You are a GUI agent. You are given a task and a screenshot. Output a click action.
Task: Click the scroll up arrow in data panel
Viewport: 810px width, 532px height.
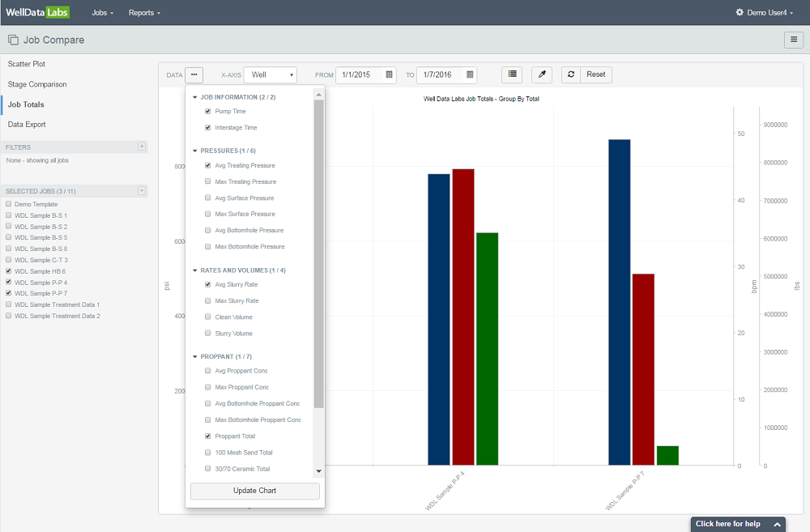(318, 95)
